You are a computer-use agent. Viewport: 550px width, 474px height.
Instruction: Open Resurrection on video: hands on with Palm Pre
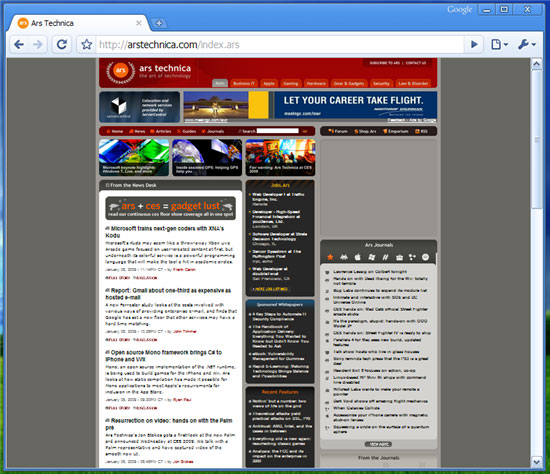click(169, 424)
